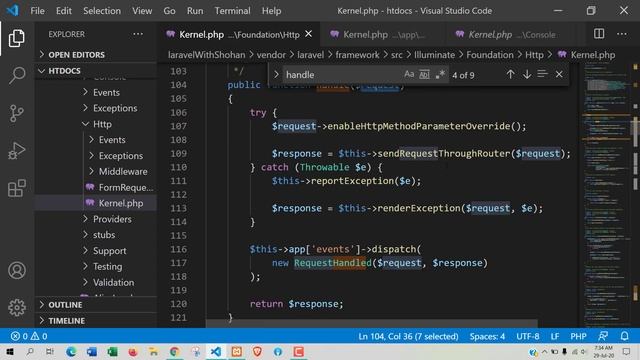This screenshot has height=360, width=640.
Task: Open Windows Start menu
Action: point(9,352)
